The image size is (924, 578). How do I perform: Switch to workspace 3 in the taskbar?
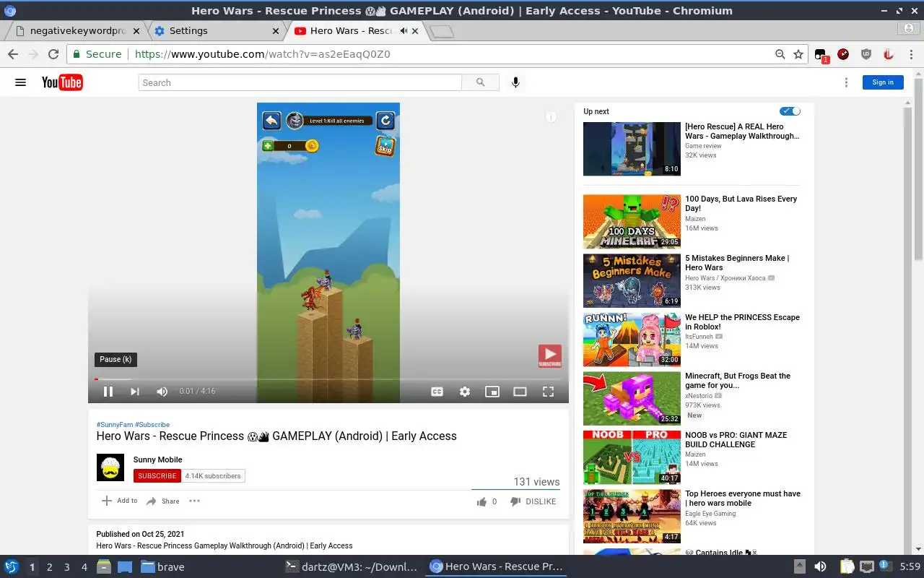[x=67, y=567]
